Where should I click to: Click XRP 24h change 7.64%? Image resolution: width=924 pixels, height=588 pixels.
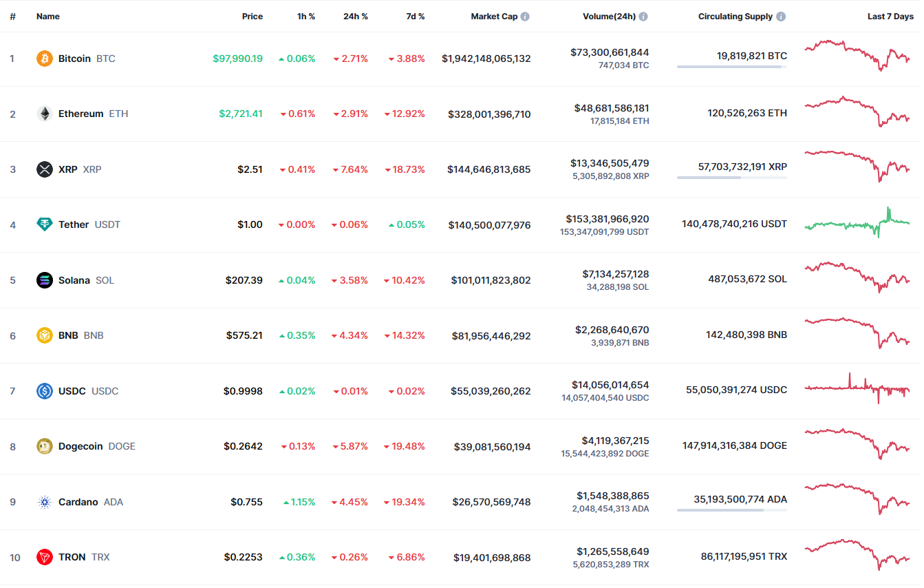[350, 169]
